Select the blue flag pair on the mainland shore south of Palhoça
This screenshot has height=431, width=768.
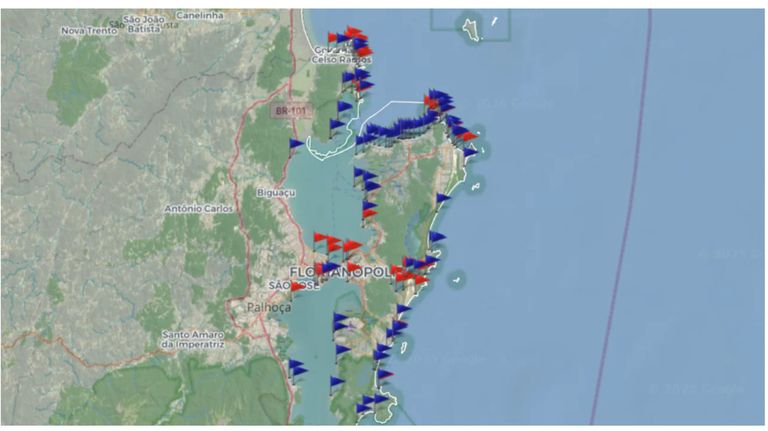(x=297, y=368)
